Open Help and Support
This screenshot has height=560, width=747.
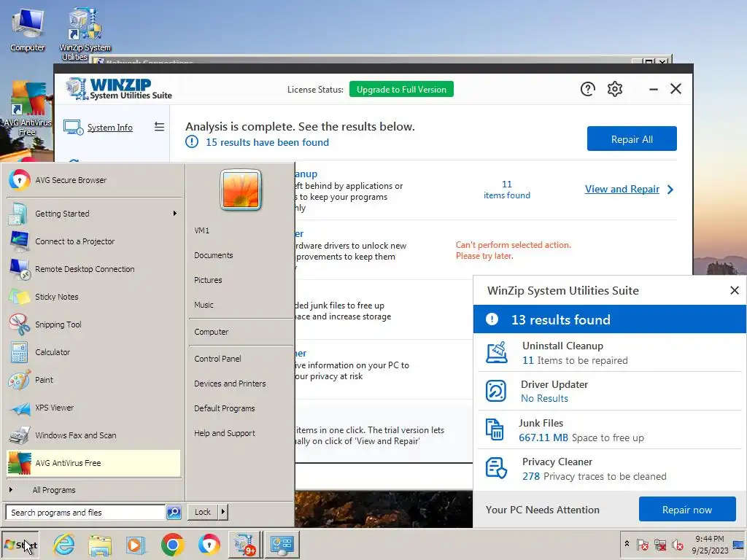(x=225, y=433)
